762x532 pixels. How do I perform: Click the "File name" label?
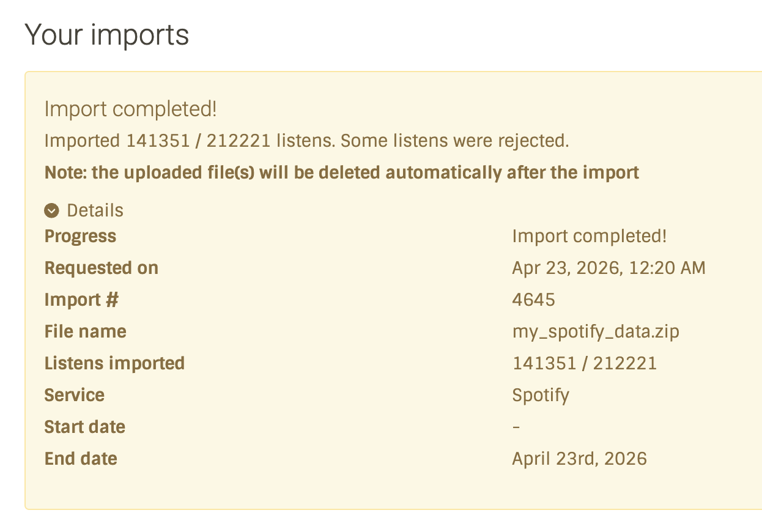click(86, 331)
